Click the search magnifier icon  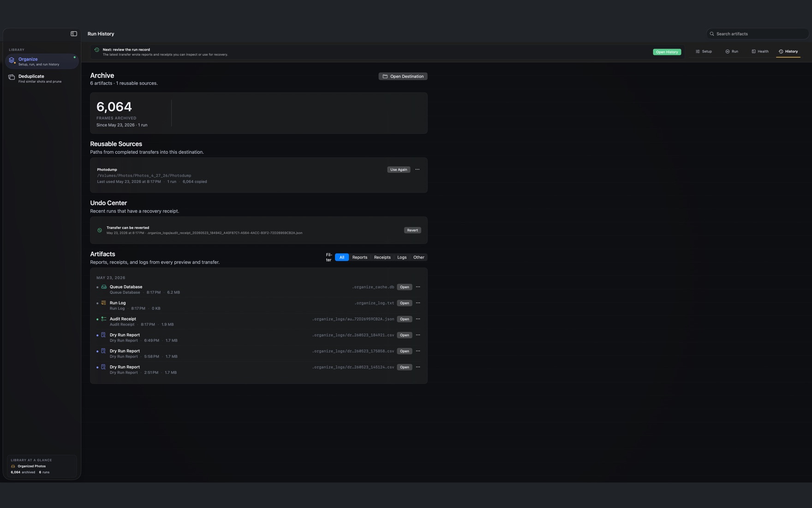tap(712, 34)
